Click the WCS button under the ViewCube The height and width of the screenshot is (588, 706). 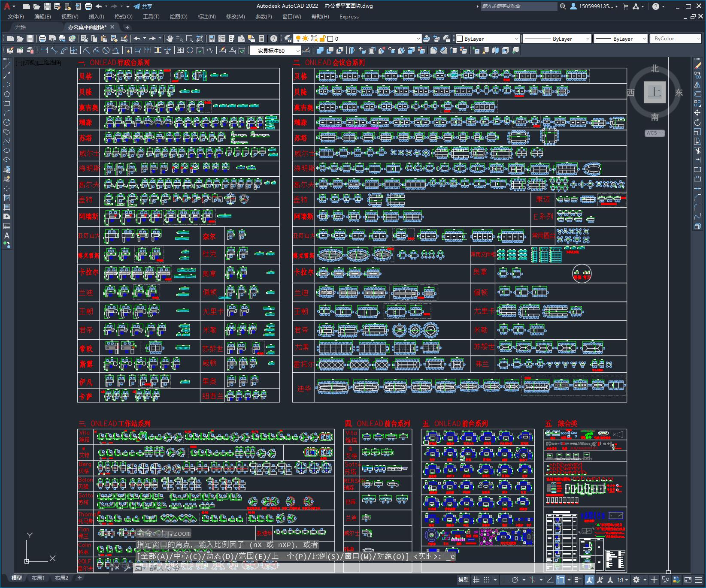pyautogui.click(x=654, y=133)
